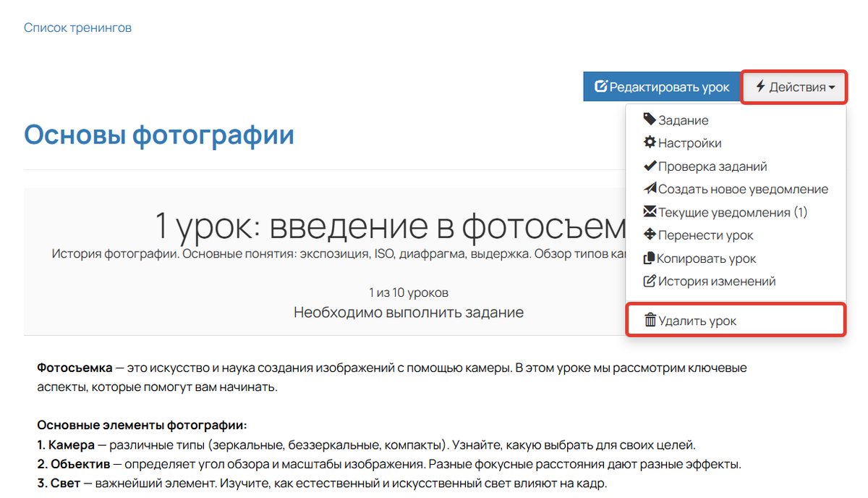Choose Настройки in the actions menu

pyautogui.click(x=691, y=143)
